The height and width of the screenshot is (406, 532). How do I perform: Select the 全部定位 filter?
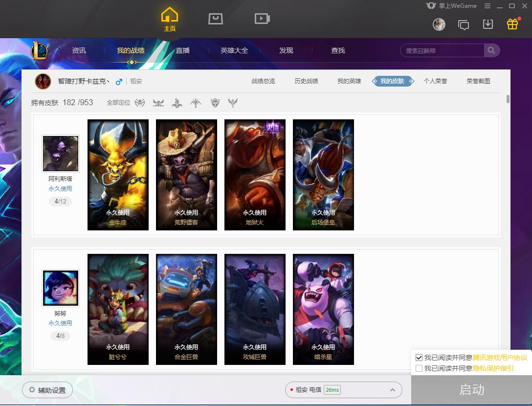pyautogui.click(x=118, y=103)
